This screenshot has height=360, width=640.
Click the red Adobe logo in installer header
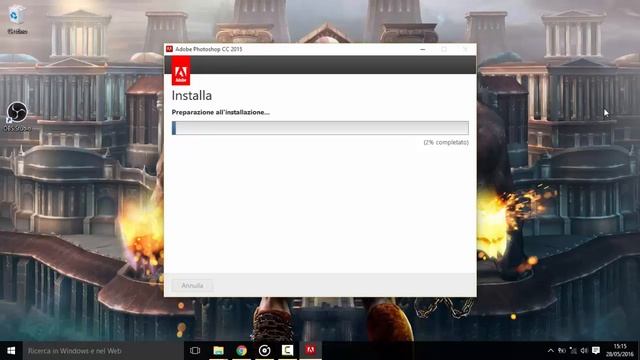181,71
